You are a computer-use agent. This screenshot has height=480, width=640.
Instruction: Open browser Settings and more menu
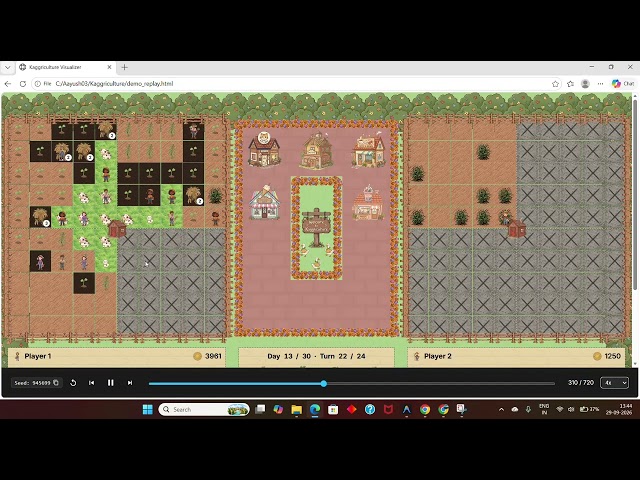coord(600,84)
